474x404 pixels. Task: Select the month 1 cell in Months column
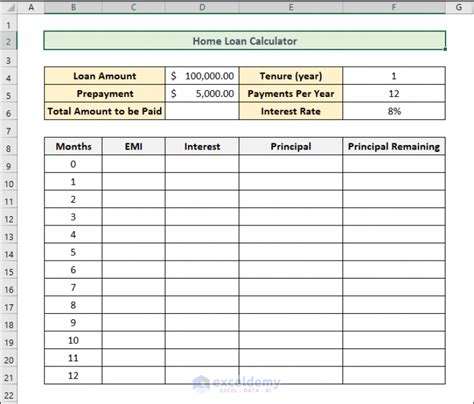[x=73, y=182]
